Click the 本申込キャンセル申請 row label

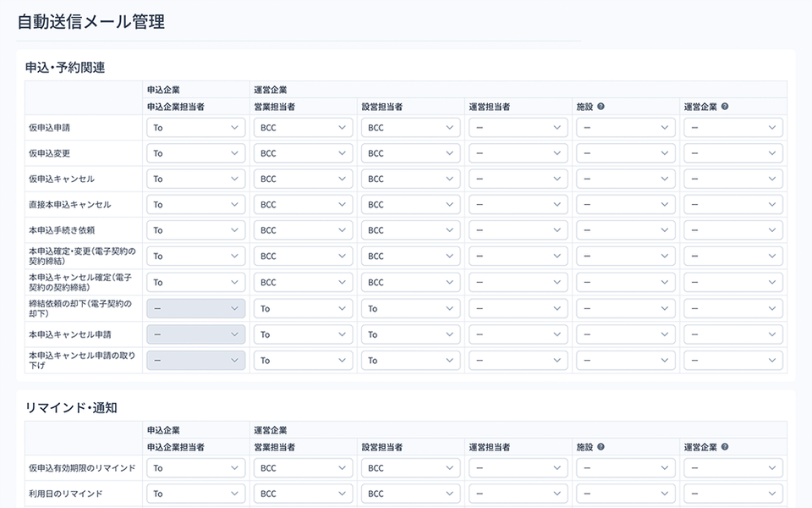click(70, 334)
